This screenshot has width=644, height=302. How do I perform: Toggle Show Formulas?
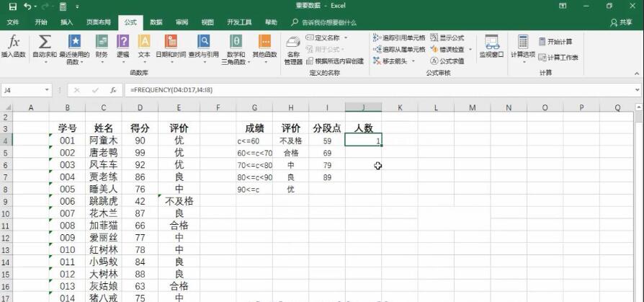click(447, 37)
